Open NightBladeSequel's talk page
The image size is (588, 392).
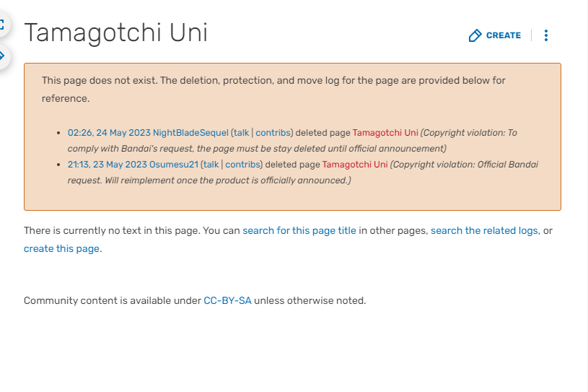[241, 133]
